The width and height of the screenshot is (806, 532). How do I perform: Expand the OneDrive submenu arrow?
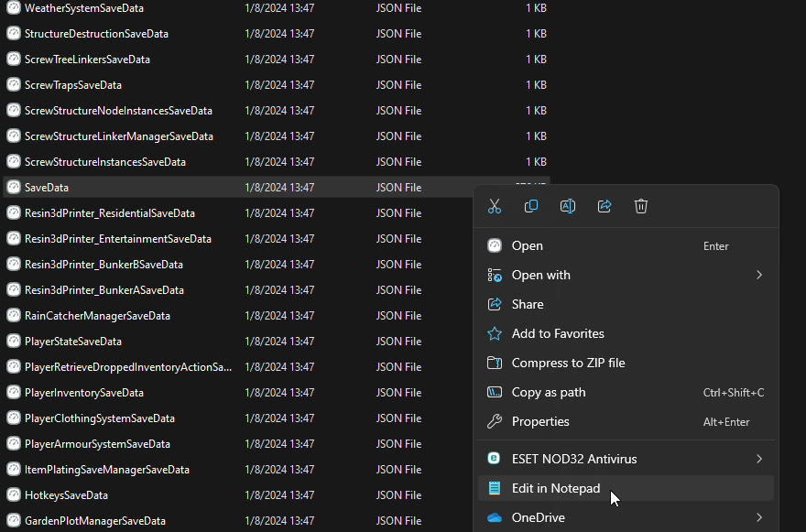[x=759, y=517]
